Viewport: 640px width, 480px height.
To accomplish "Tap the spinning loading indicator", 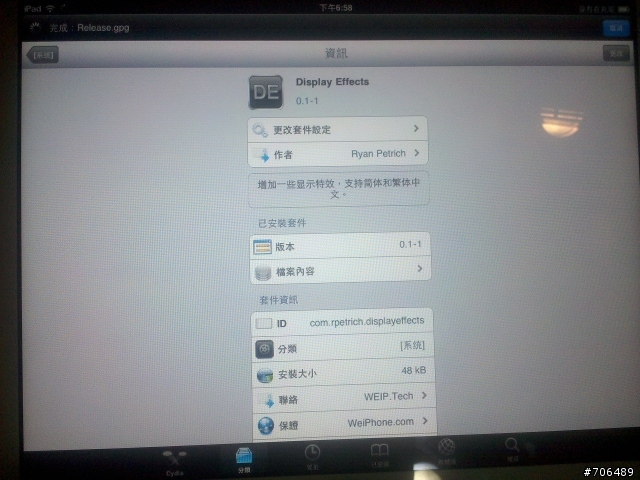I will 36,27.
